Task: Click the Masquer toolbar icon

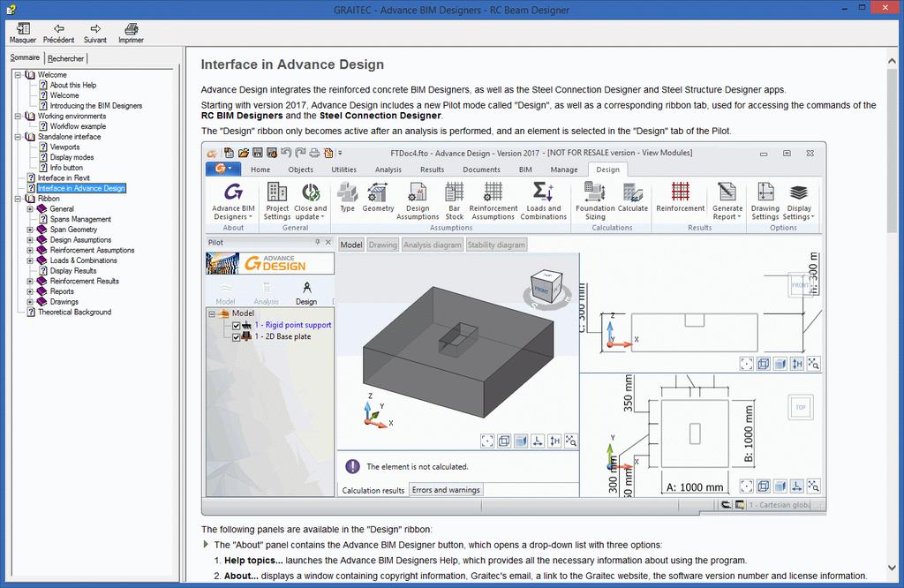Action: [23, 29]
